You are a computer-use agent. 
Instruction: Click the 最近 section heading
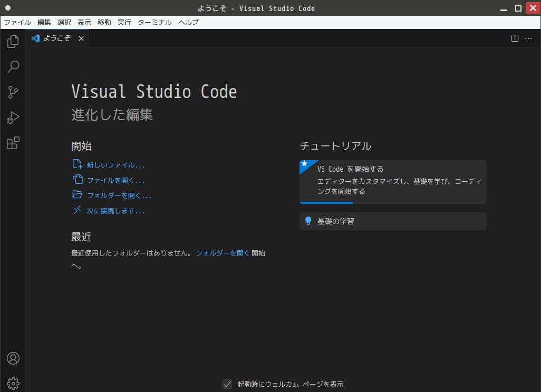(81, 237)
